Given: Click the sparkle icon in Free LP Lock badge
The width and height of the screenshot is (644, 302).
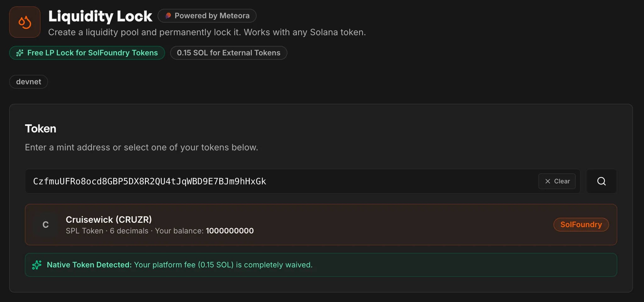Looking at the screenshot, I should click(20, 53).
